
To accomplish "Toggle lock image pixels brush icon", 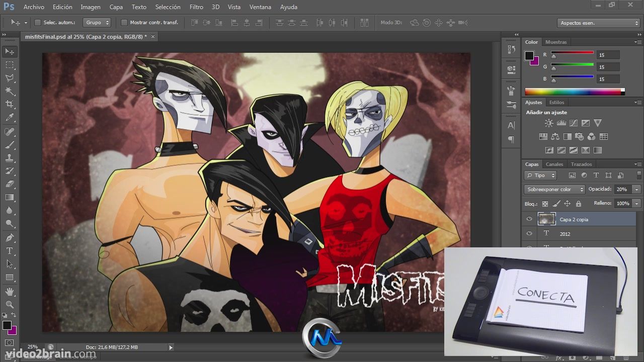I will pyautogui.click(x=556, y=204).
